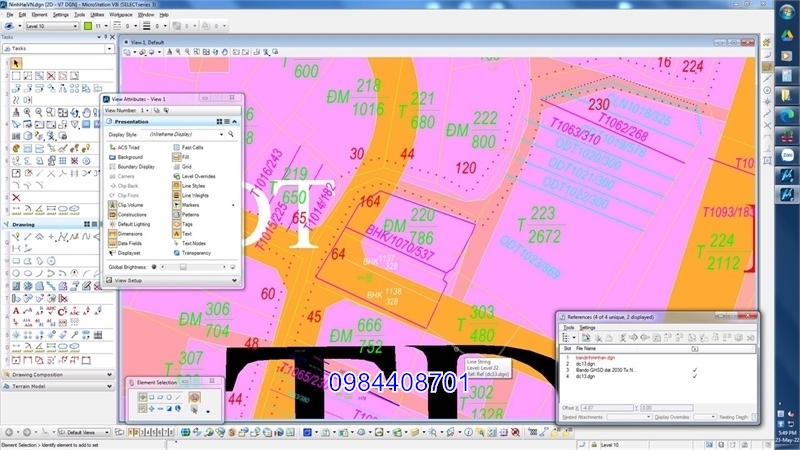Enable the Grid view attribute

(x=175, y=167)
